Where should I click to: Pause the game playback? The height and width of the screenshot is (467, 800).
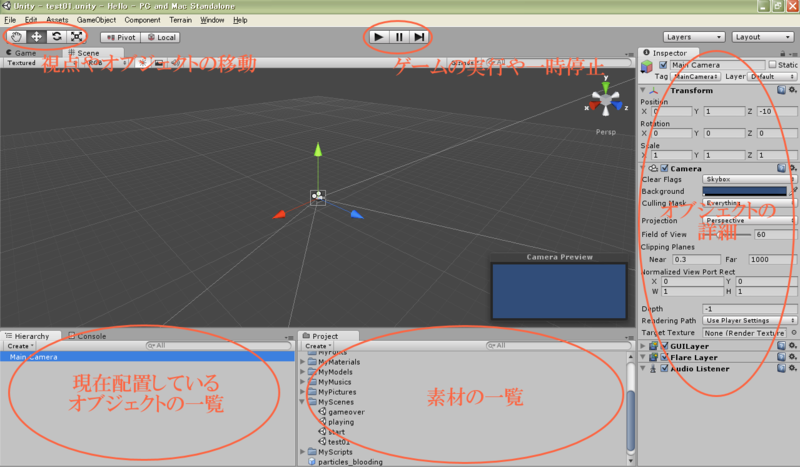coord(399,37)
